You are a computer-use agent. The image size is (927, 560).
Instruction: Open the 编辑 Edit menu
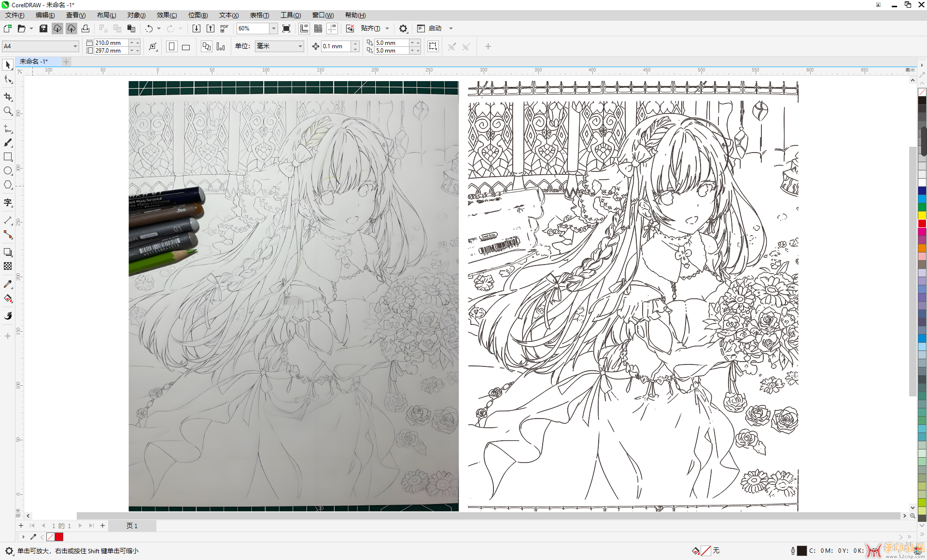[x=45, y=15]
